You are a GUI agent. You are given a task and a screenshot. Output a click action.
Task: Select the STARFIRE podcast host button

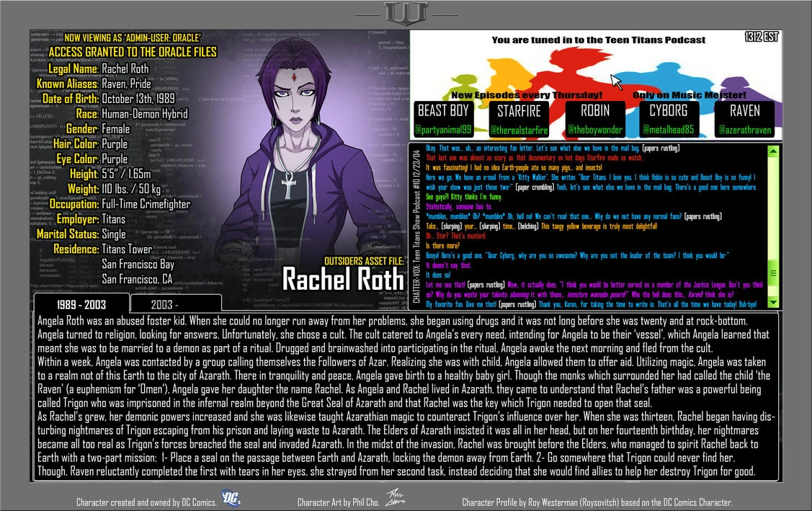(x=519, y=119)
